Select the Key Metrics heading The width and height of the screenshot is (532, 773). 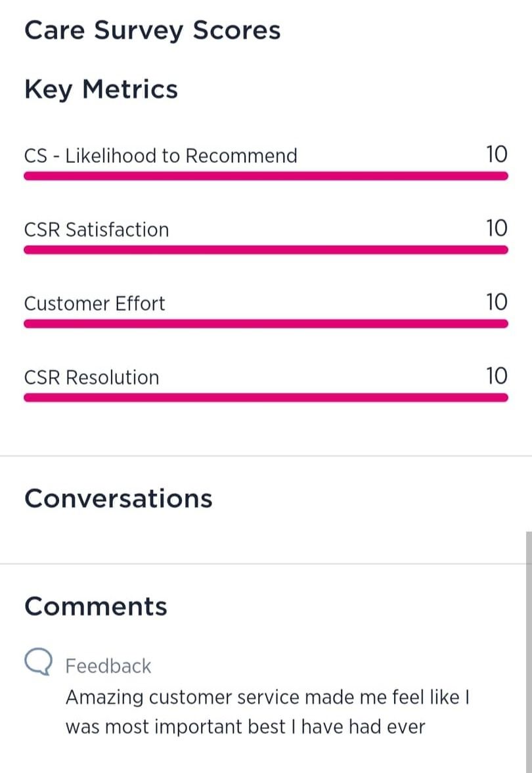pyautogui.click(x=101, y=89)
